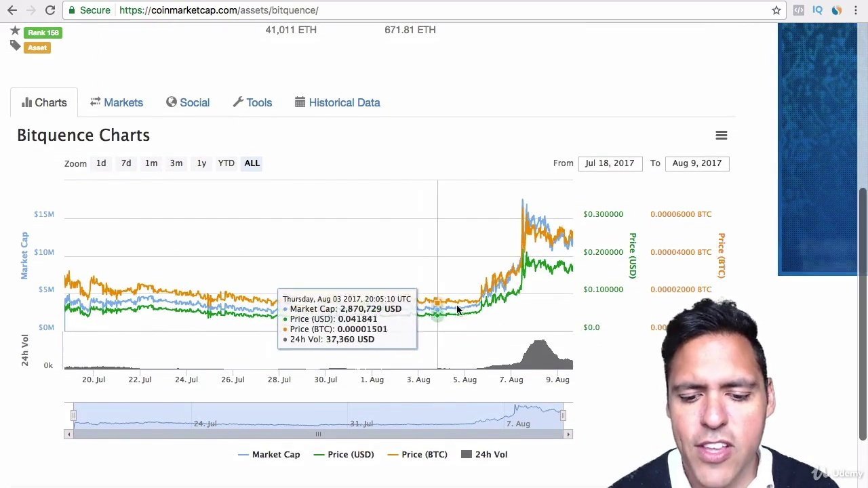Click the From date field Jul 18, 2017
Viewport: 868px width, 488px height.
(x=610, y=163)
